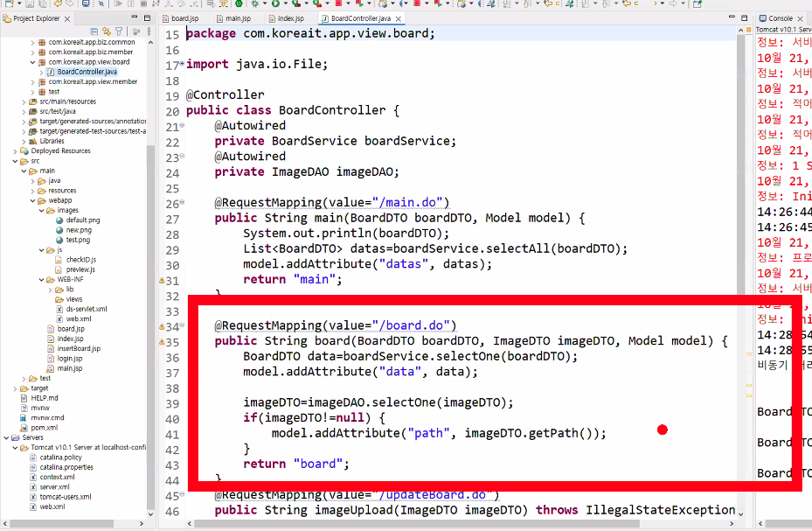Expand com.koreait.app.biz.member package
Image resolution: width=812 pixels, height=531 pixels.
(32, 52)
